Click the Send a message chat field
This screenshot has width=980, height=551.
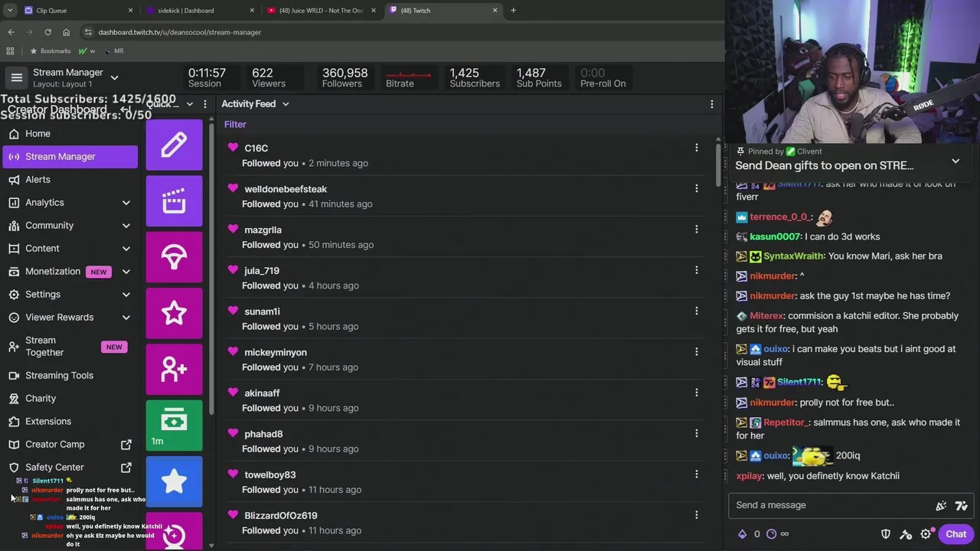point(831,505)
